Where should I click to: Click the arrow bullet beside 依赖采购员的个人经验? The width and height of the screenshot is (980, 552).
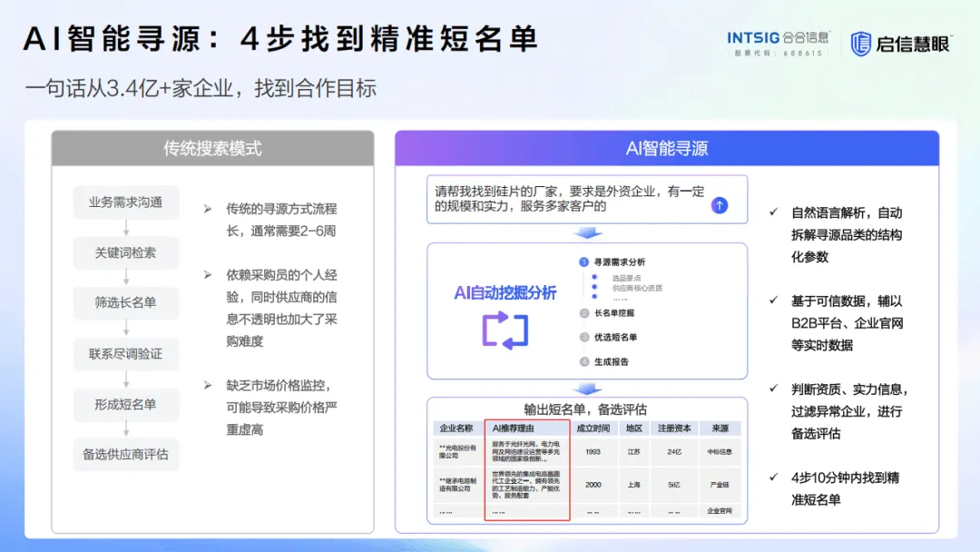208,275
